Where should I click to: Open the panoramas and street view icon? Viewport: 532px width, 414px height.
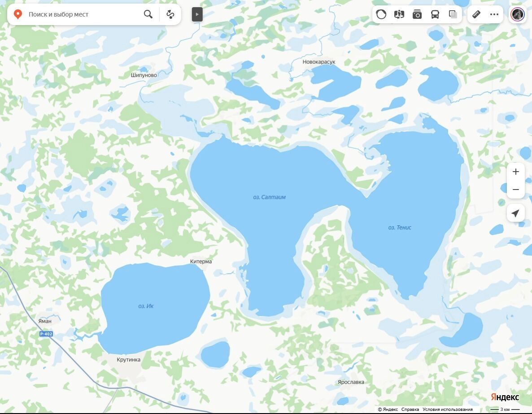(x=399, y=14)
